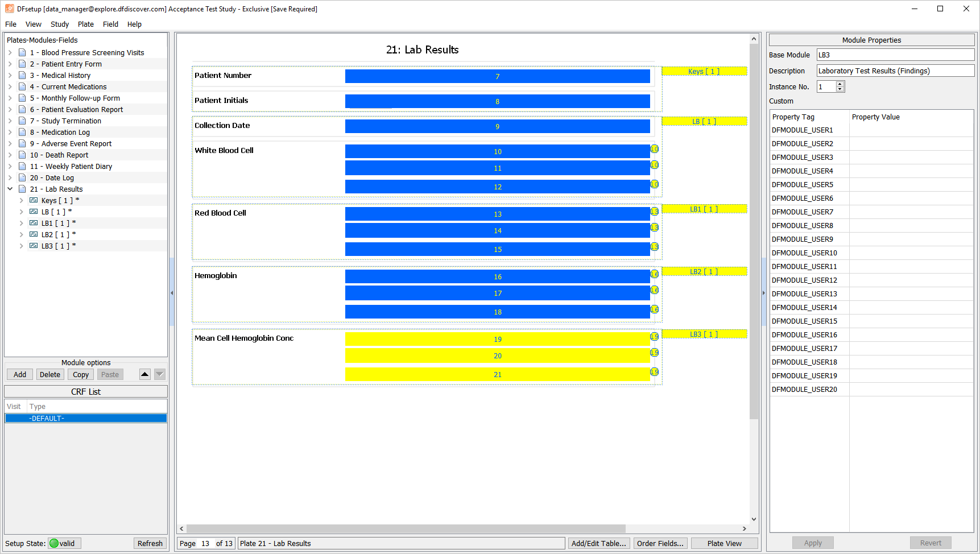Image resolution: width=980 pixels, height=554 pixels.
Task: Open the Study menu
Action: click(x=59, y=24)
